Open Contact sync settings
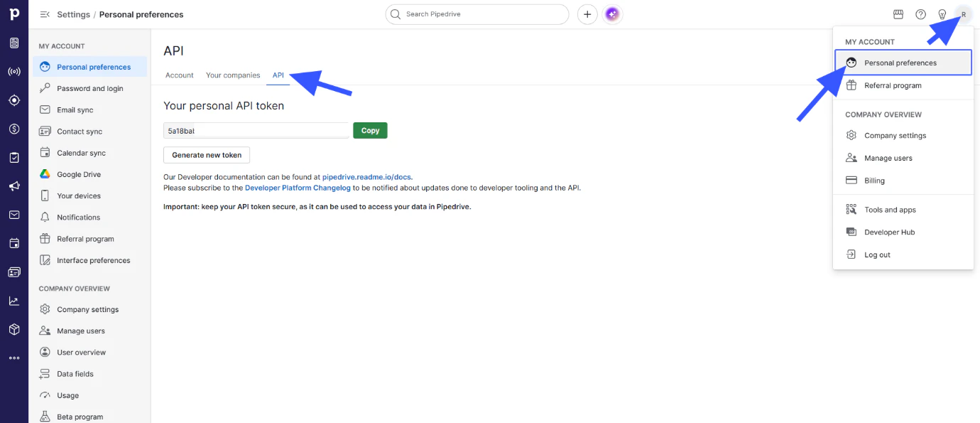Image resolution: width=980 pixels, height=423 pixels. tap(89, 132)
